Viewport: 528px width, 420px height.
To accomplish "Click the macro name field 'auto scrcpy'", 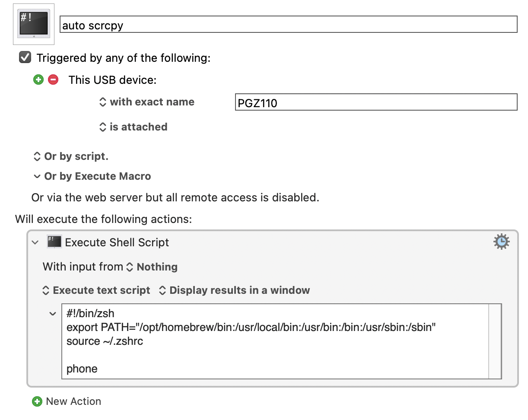I will point(288,25).
